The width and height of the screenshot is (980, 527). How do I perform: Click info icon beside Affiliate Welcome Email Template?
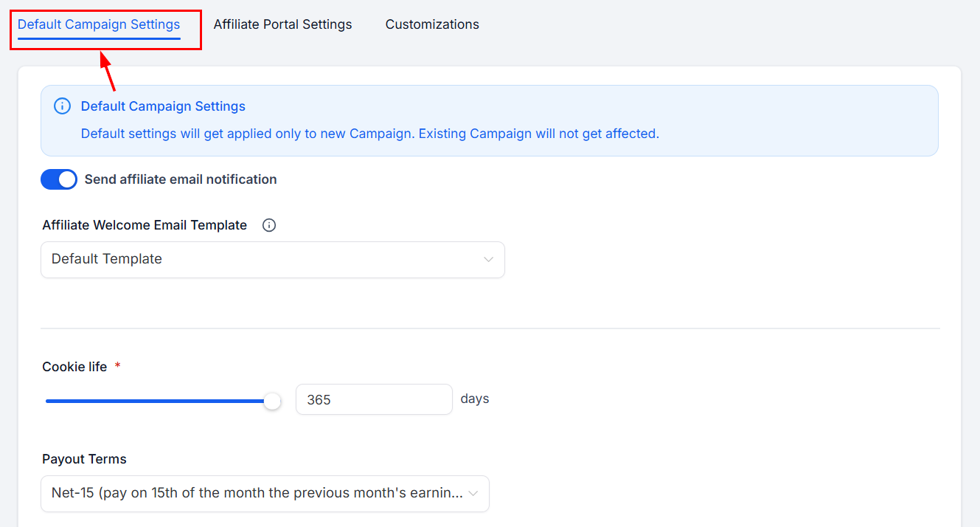269,225
